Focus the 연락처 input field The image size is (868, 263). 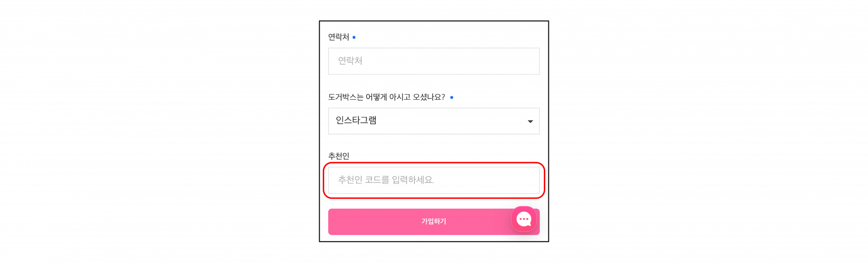[x=434, y=61]
